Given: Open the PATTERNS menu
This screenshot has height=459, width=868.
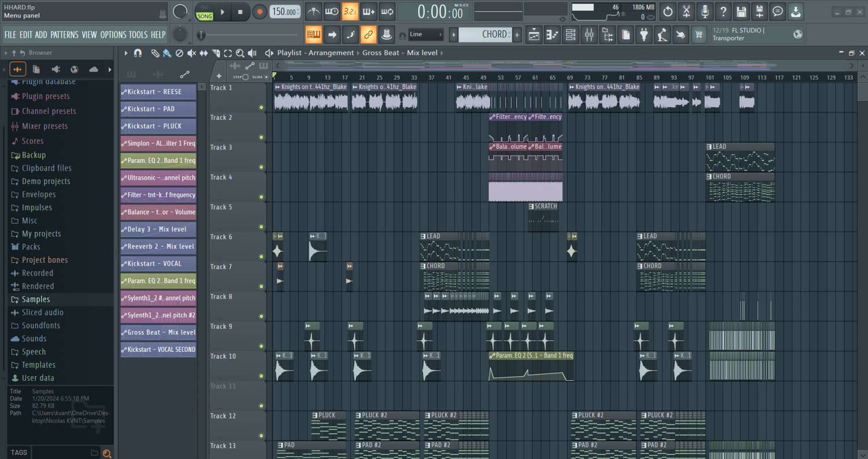Looking at the screenshot, I should [x=64, y=35].
